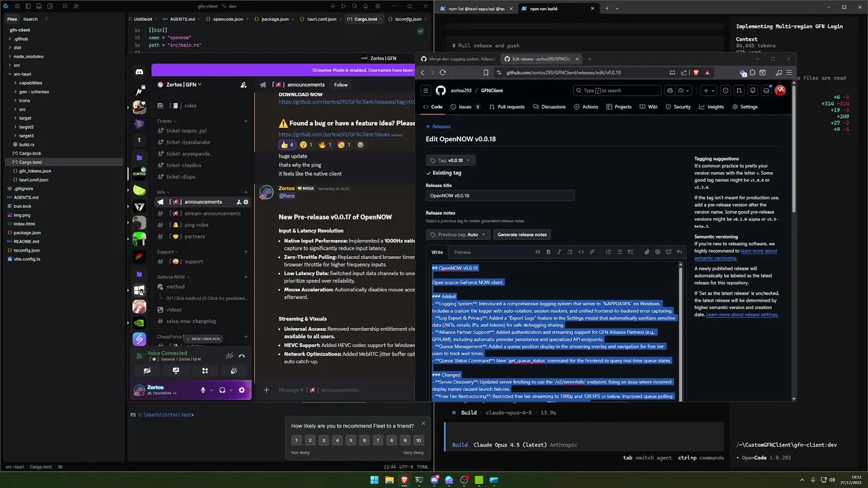Image resolution: width=868 pixels, height=488 pixels.
Task: Open the Issues tab on GitHub
Action: (465, 106)
